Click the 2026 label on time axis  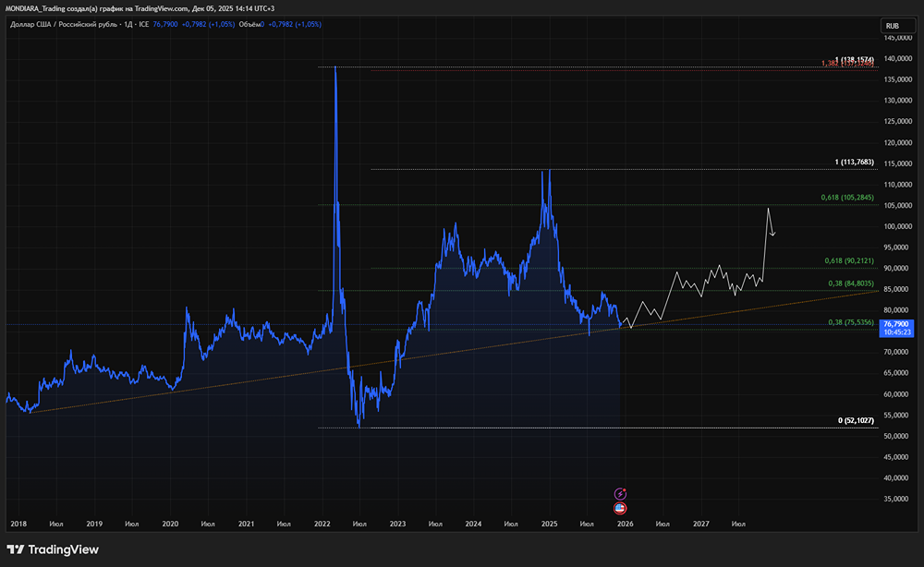[x=626, y=524]
